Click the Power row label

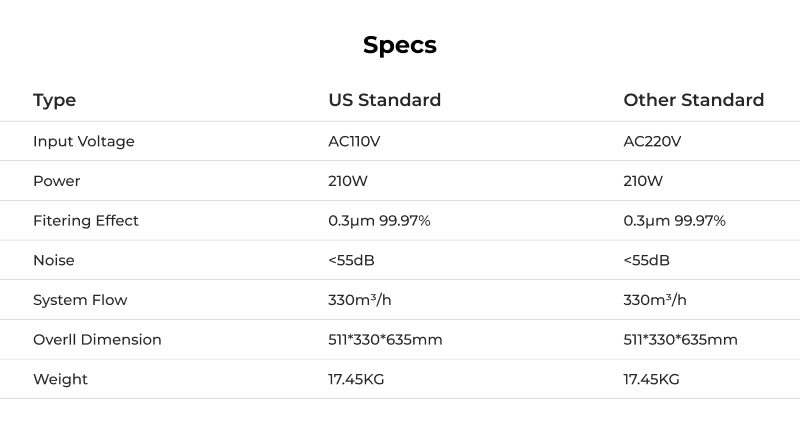pyautogui.click(x=56, y=181)
